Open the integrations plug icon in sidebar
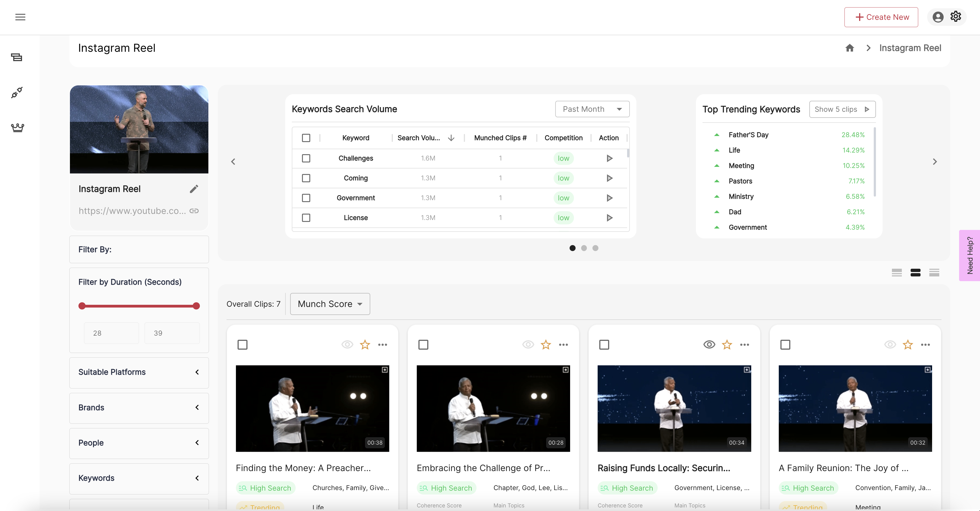 [x=17, y=93]
